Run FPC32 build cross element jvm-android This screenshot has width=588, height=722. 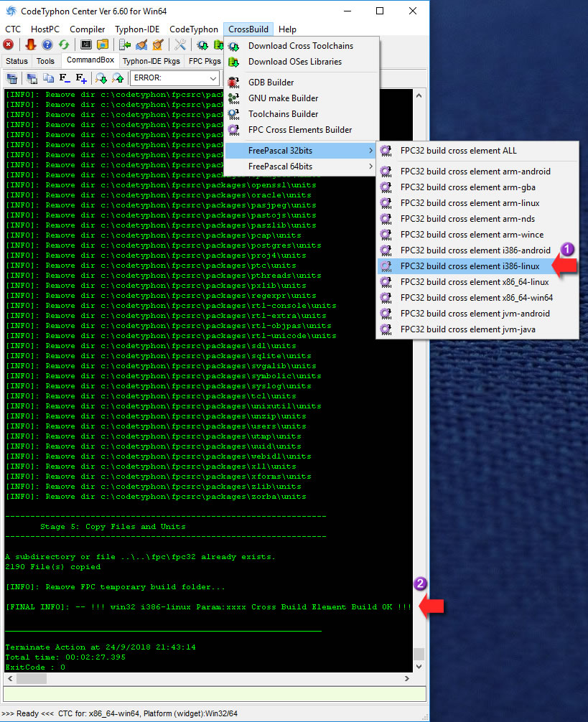[477, 314]
